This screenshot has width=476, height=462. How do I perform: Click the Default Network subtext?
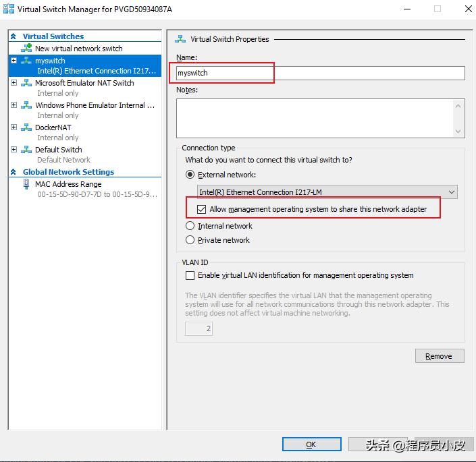(x=63, y=160)
